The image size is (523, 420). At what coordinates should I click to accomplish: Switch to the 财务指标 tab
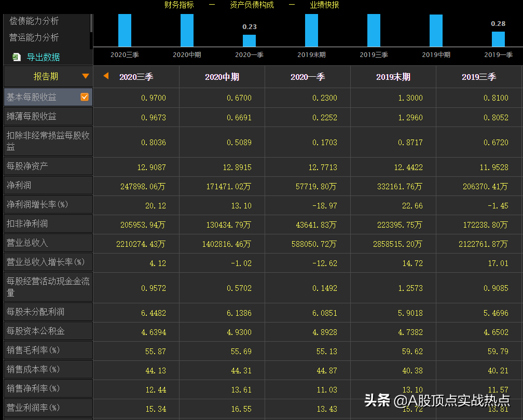tap(179, 5)
